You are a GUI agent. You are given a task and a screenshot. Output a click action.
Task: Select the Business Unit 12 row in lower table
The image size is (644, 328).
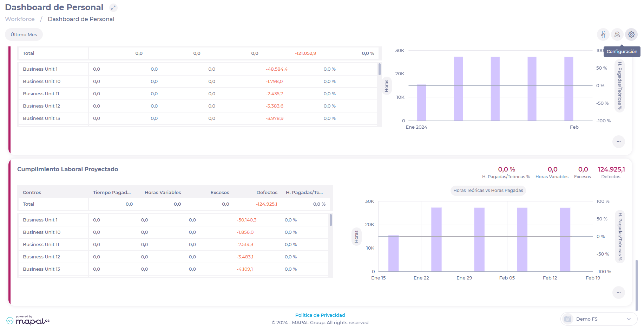41,257
